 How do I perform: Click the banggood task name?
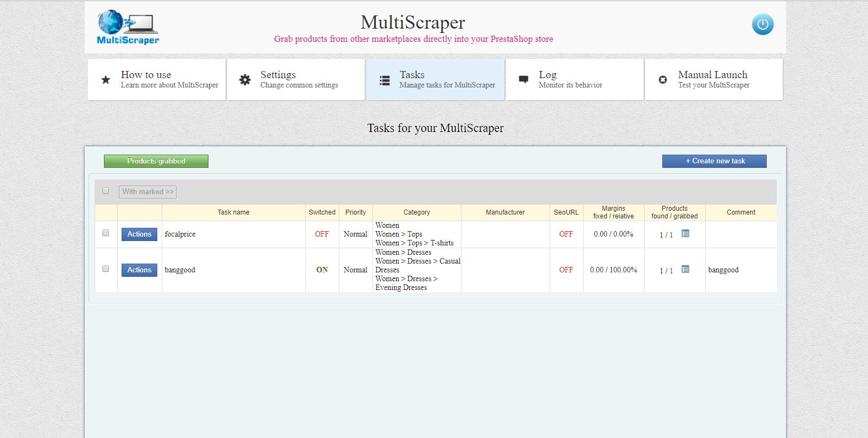coord(180,270)
